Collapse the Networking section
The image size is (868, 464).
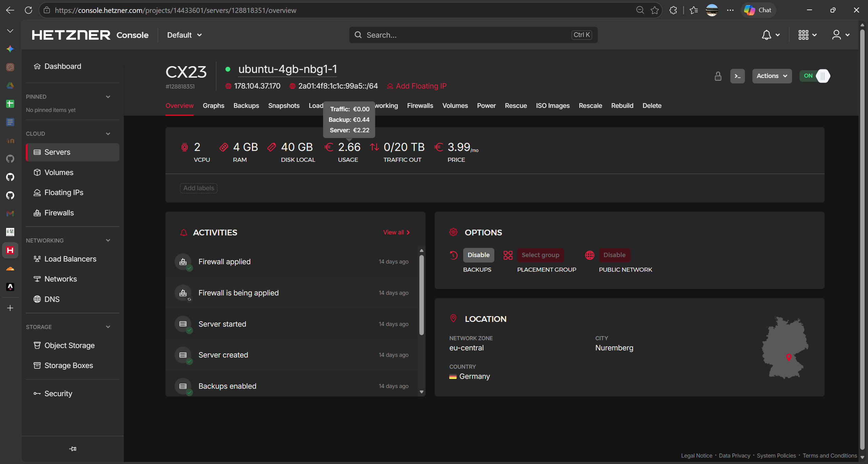[x=108, y=240]
